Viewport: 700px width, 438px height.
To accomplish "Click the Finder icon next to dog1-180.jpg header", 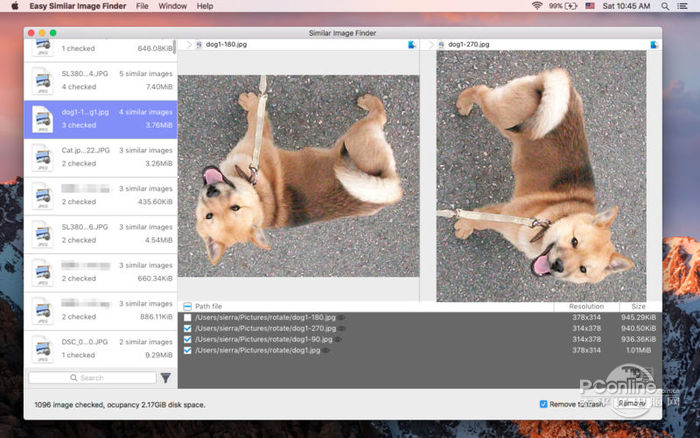I will click(x=412, y=45).
